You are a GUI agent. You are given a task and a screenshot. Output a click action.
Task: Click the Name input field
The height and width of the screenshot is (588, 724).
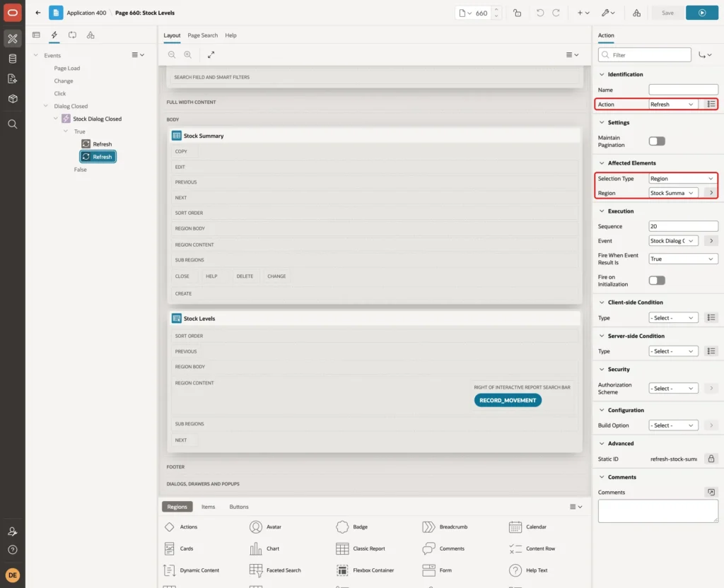click(x=683, y=90)
